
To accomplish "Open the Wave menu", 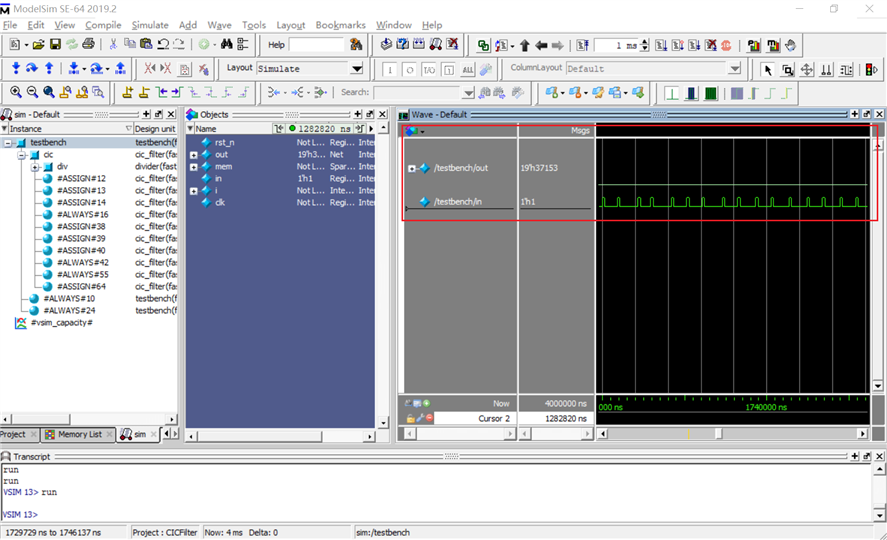I will [219, 25].
